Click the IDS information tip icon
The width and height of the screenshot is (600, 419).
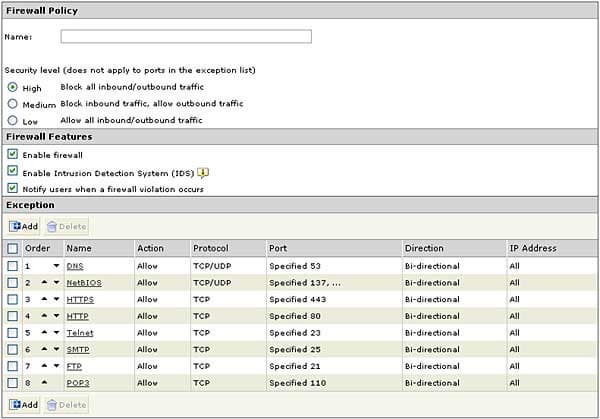[201, 172]
